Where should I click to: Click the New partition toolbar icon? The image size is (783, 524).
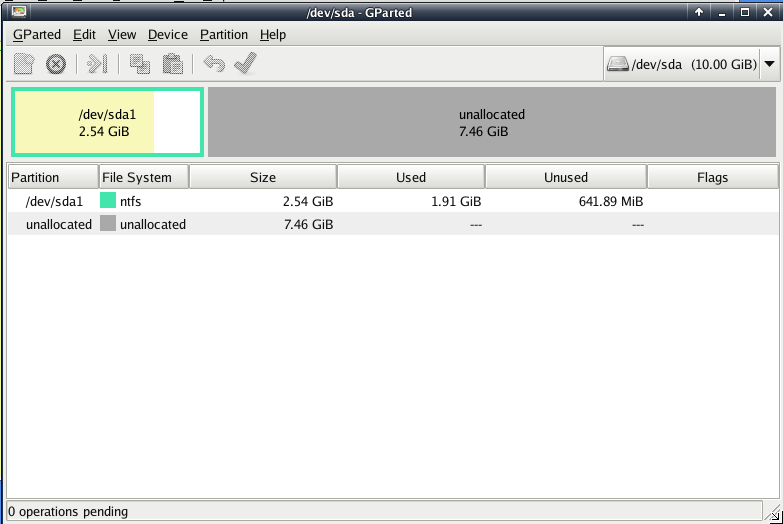pyautogui.click(x=25, y=64)
